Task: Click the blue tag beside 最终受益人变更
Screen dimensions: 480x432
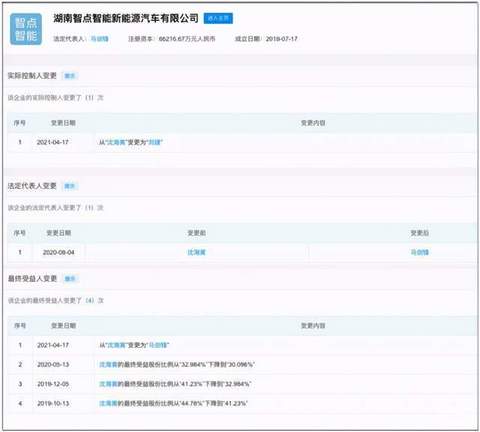Action: coord(70,279)
